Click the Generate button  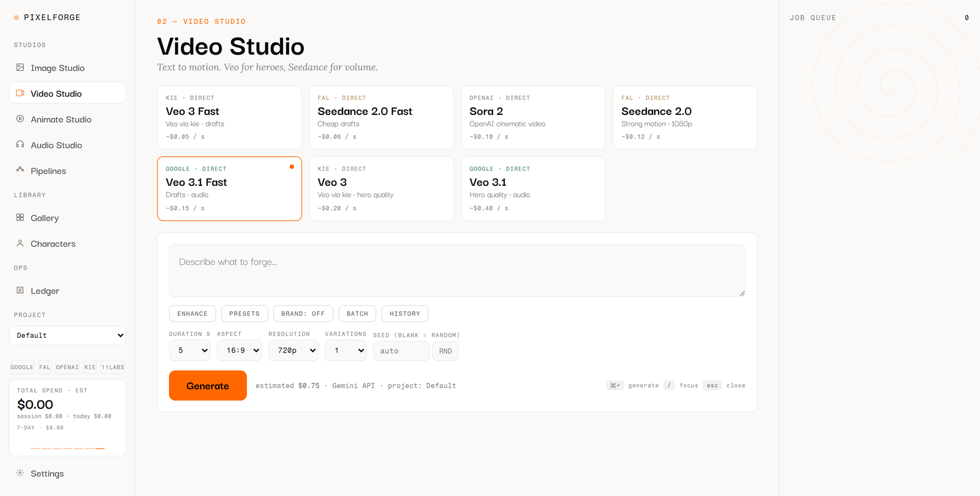point(208,386)
